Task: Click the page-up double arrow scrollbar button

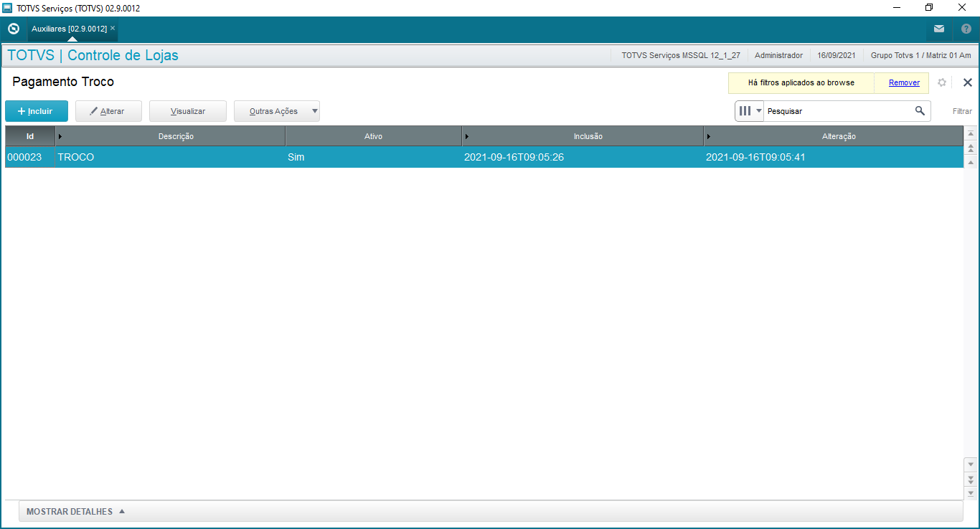Action: tap(971, 148)
